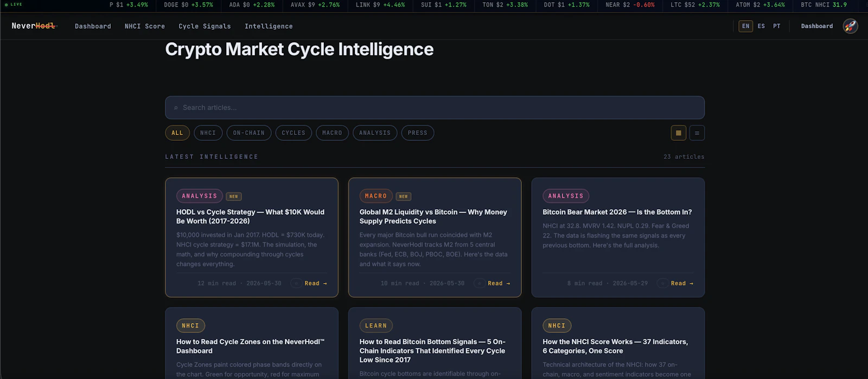Select PT language
The width and height of the screenshot is (868, 379).
click(x=776, y=26)
